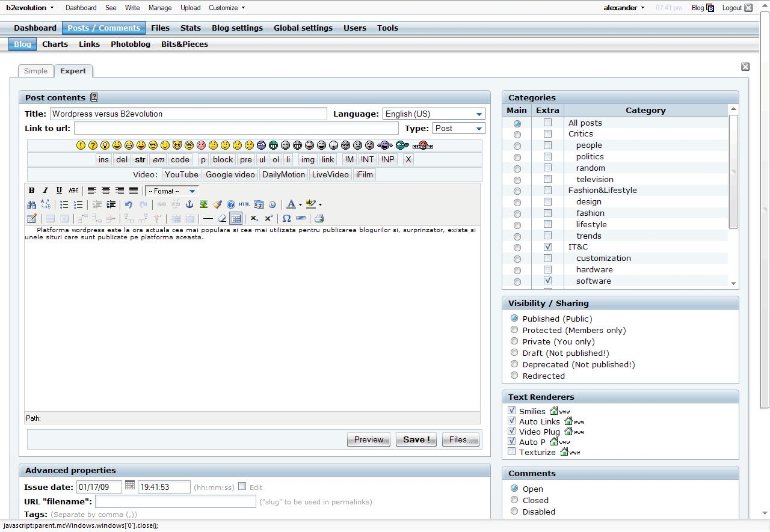Open text color picker arrow
Screen dimensions: 770x532
click(x=300, y=205)
